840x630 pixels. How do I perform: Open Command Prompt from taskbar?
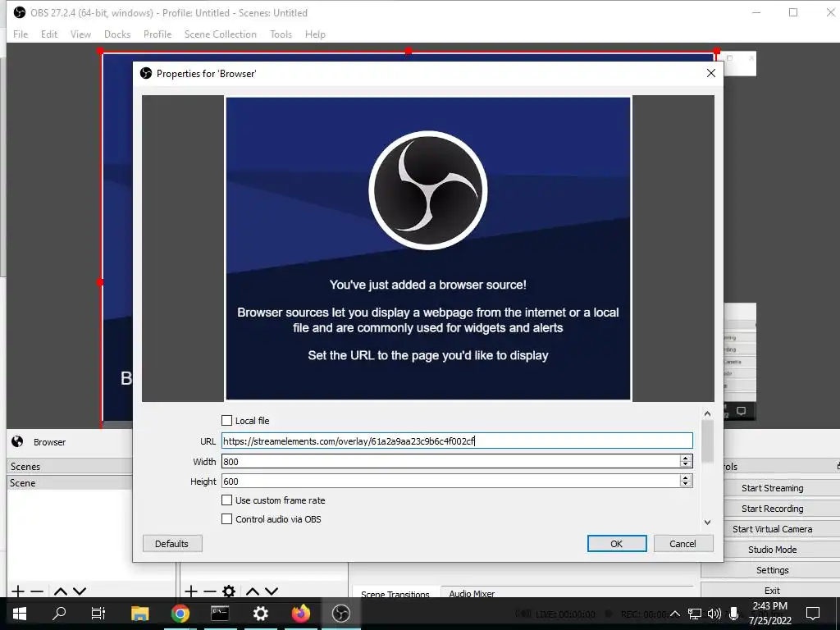click(220, 614)
